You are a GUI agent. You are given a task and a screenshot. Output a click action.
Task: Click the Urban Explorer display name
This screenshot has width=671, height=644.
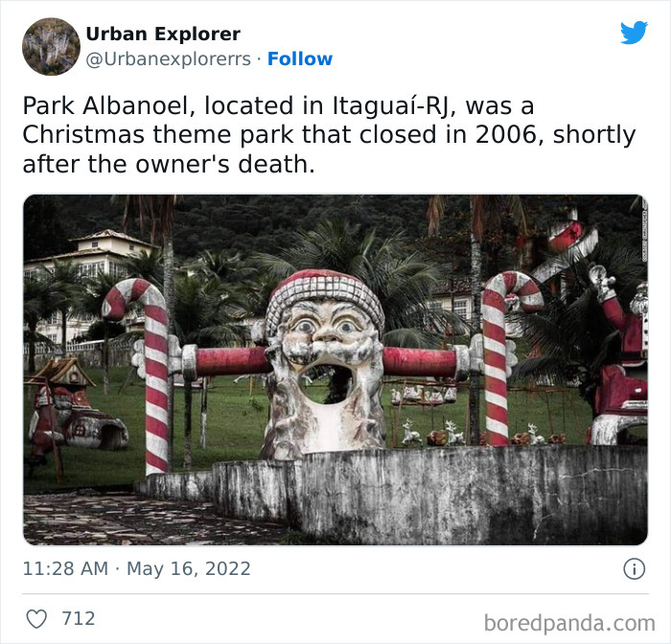click(163, 34)
